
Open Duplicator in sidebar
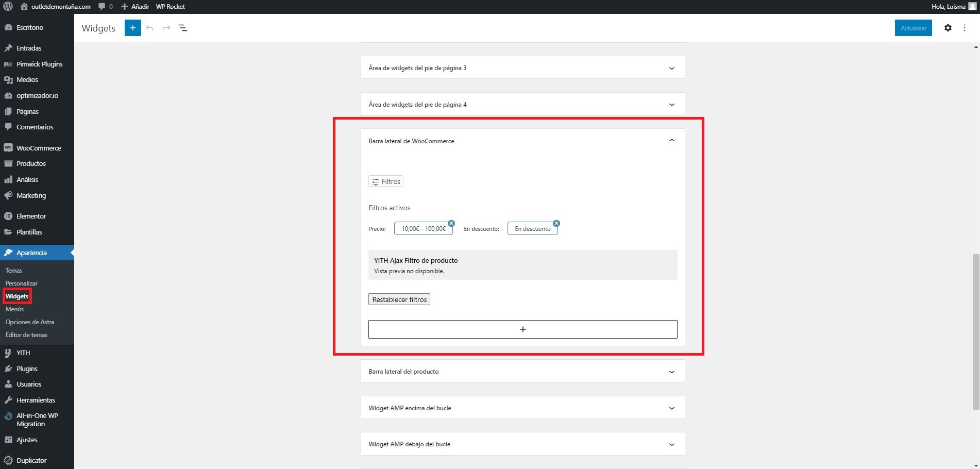click(31, 460)
